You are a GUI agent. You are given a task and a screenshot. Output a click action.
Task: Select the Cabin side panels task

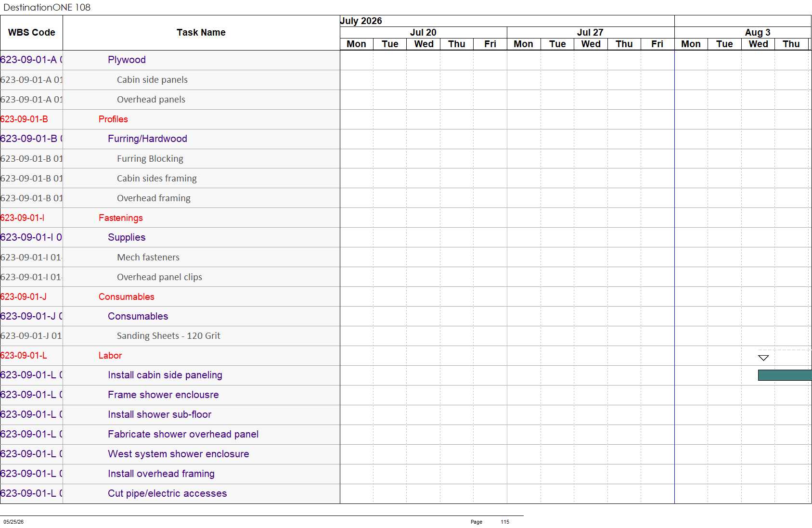coord(152,79)
